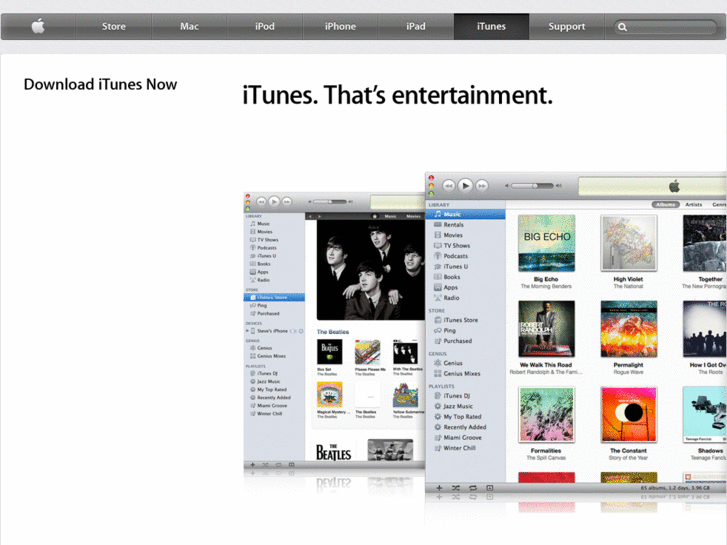The width and height of the screenshot is (727, 545).
Task: Toggle shuffle icon in front window
Action: click(456, 488)
